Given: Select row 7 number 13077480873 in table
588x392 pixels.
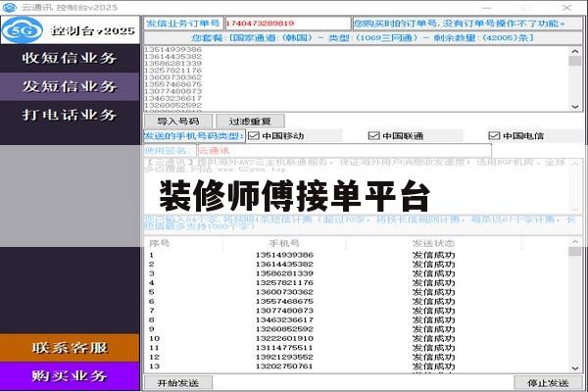Looking at the screenshot, I should [284, 311].
